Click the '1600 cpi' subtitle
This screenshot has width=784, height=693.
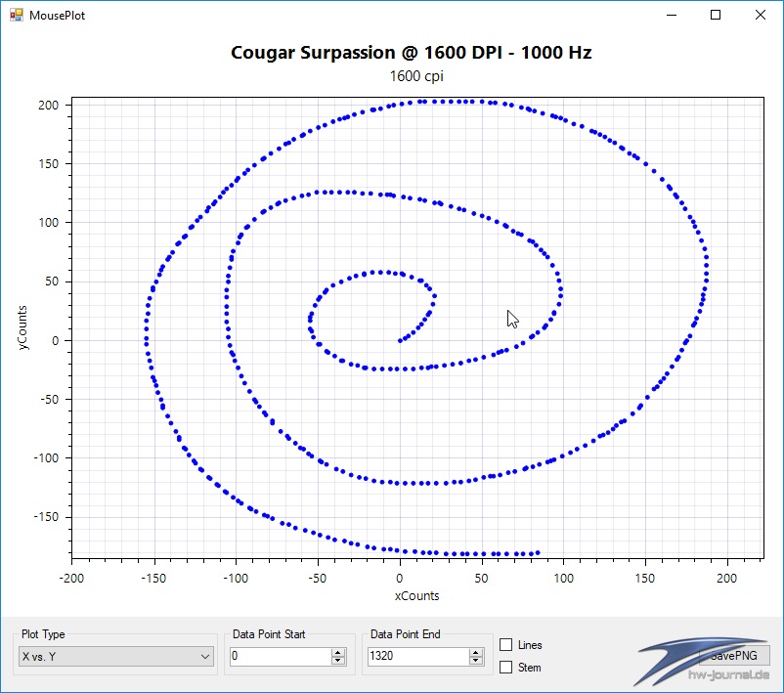[416, 76]
